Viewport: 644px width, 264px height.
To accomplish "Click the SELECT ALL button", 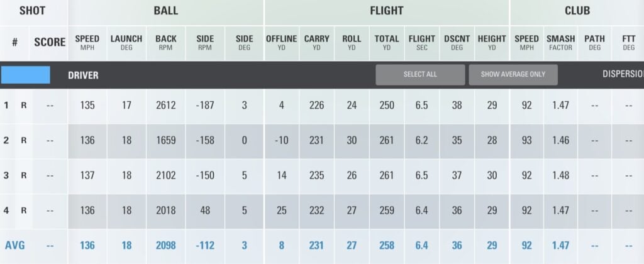I will pyautogui.click(x=420, y=75).
